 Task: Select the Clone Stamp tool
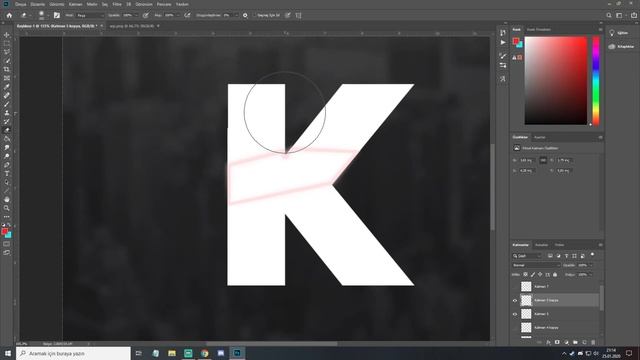coord(7,113)
